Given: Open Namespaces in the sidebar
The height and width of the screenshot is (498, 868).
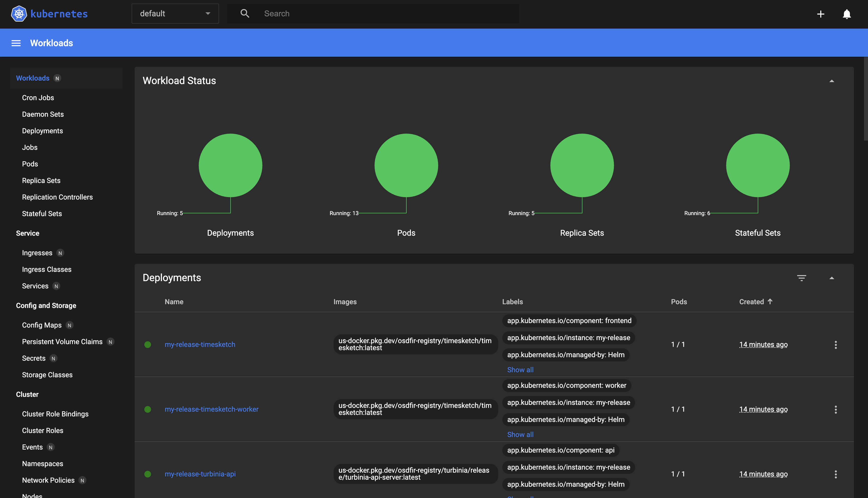Looking at the screenshot, I should [x=42, y=464].
